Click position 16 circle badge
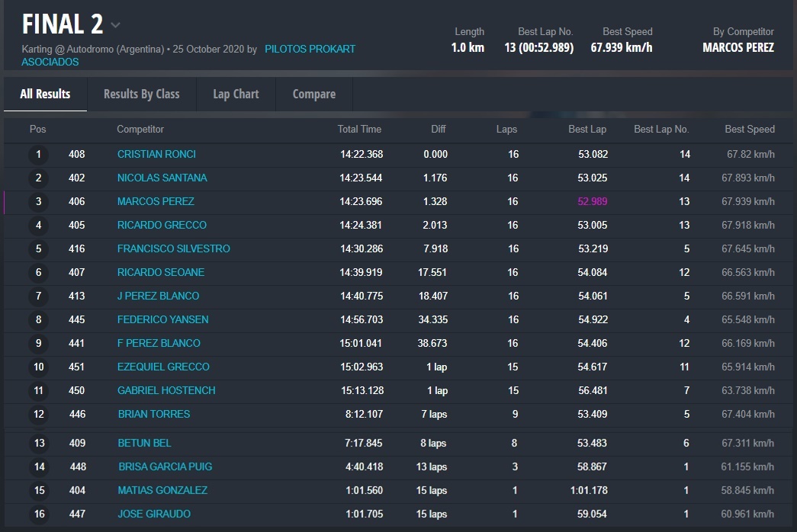The height and width of the screenshot is (532, 797). [39, 514]
